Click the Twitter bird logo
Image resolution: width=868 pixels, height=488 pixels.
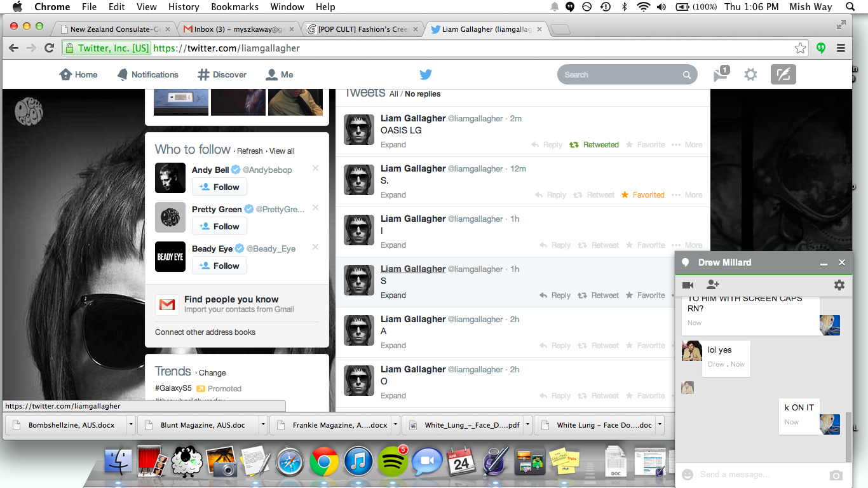pyautogui.click(x=425, y=74)
